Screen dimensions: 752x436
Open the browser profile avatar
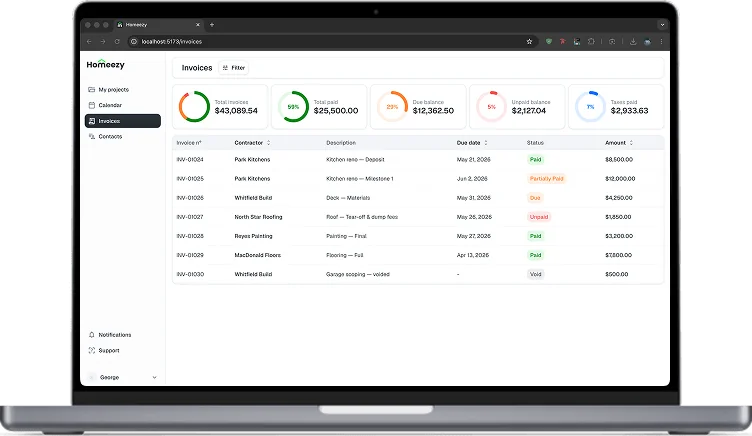(647, 42)
